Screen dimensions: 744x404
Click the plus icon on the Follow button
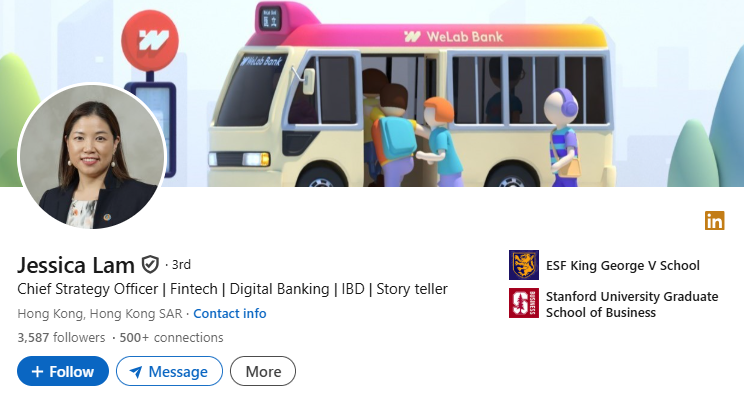coord(37,371)
